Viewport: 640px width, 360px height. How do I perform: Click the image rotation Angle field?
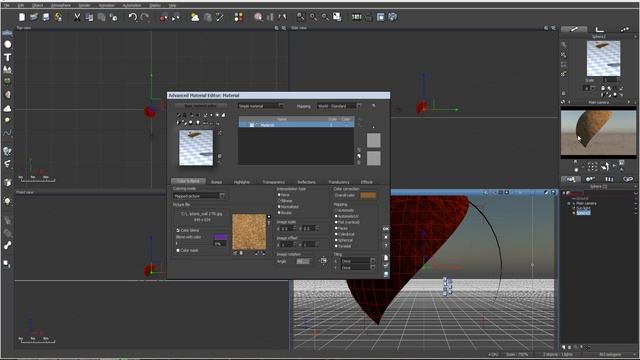(303, 261)
